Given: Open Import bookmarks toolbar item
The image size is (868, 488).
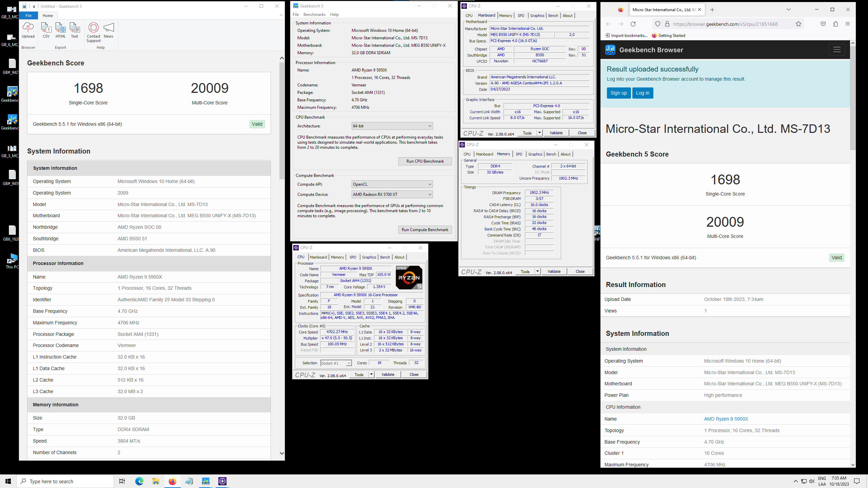Looking at the screenshot, I should (626, 36).
